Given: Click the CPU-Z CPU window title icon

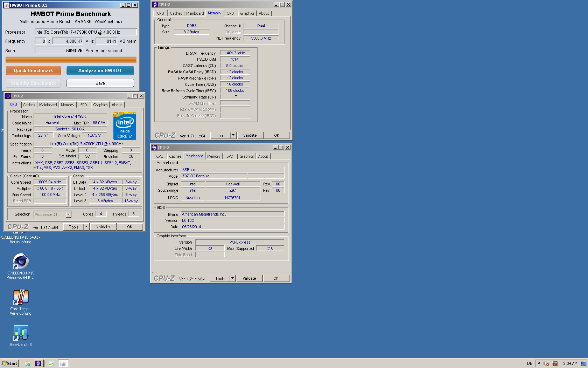Looking at the screenshot, I should click(8, 96).
